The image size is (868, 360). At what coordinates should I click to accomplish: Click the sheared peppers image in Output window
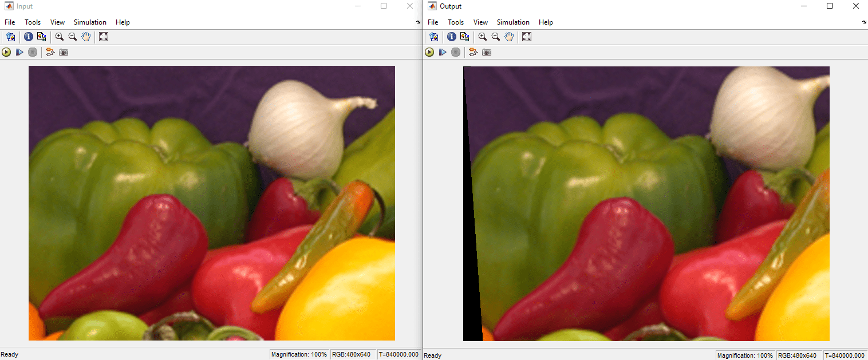[x=646, y=204]
